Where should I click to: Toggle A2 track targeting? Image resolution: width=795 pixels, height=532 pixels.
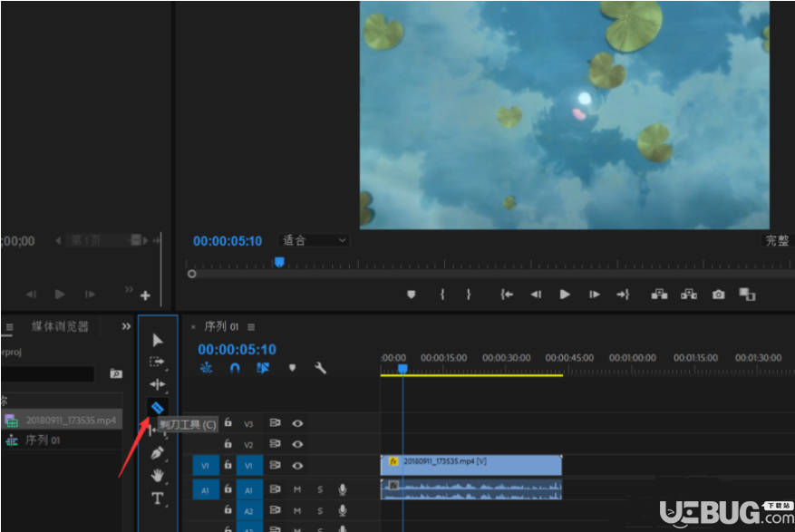[249, 511]
